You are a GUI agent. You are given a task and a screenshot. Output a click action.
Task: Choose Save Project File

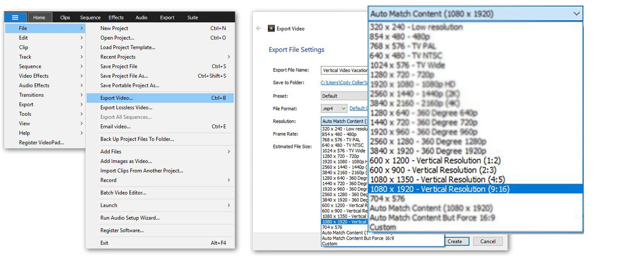(160, 66)
